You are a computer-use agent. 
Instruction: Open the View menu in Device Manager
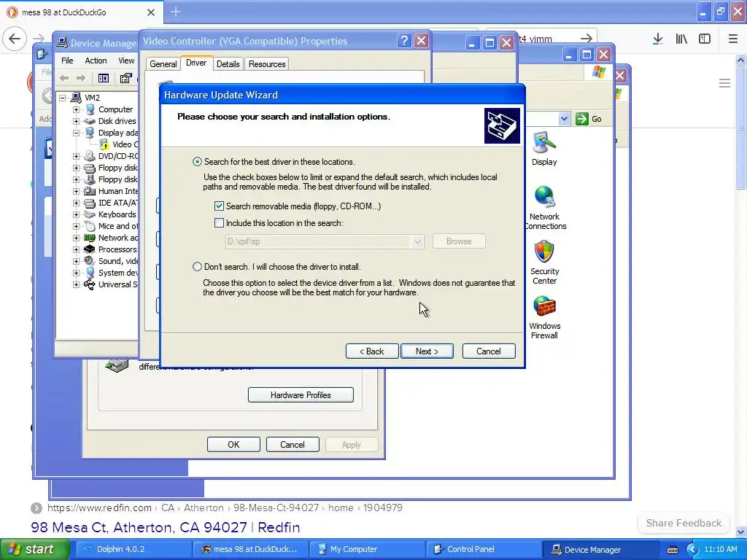[126, 61]
